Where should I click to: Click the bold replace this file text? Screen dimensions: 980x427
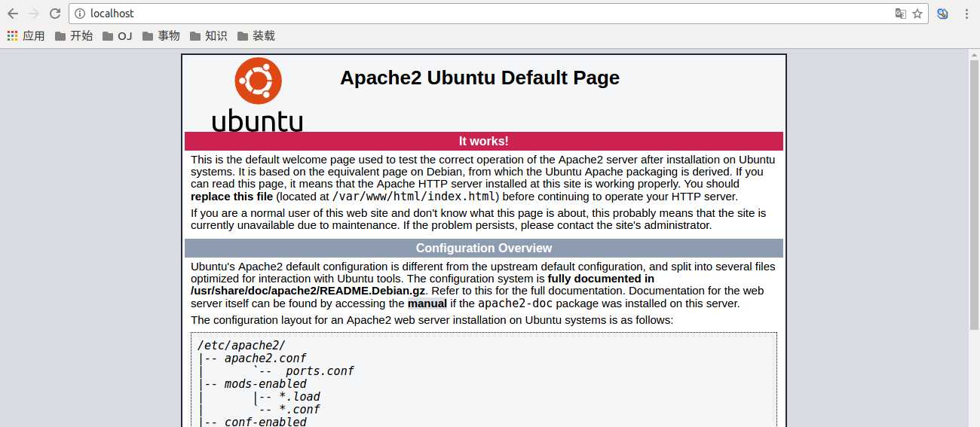(x=231, y=197)
